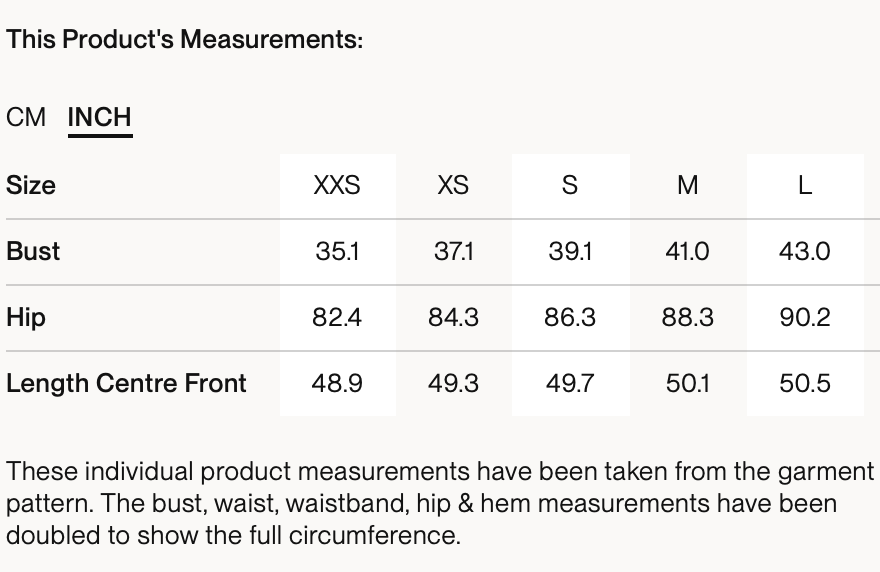
Task: Click the XXS length value 48.9
Action: (337, 383)
